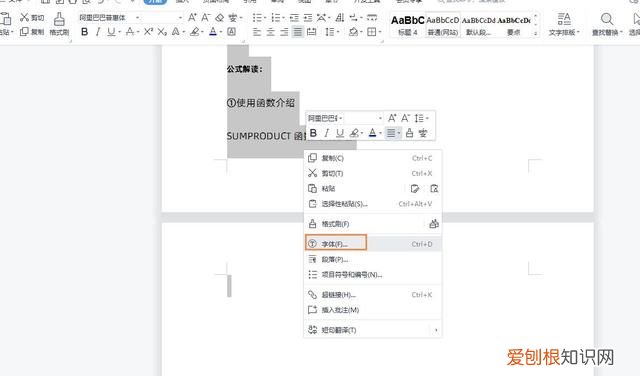Click the character border icon

[x=231, y=32]
